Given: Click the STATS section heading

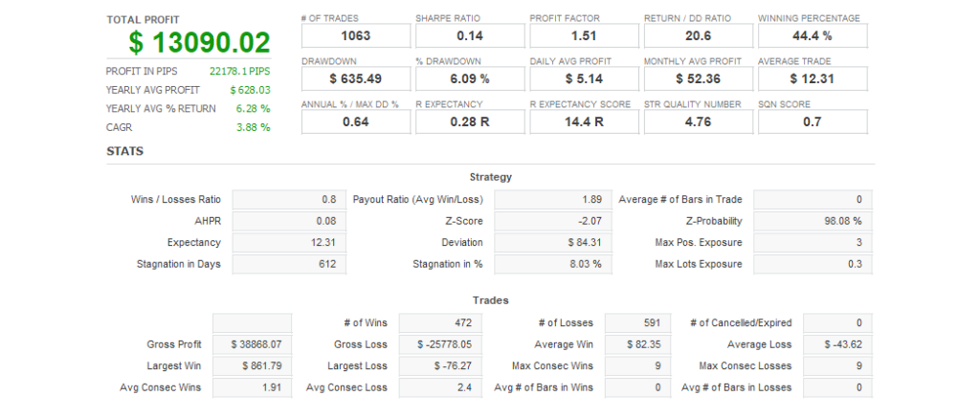Looking at the screenshot, I should [x=125, y=150].
